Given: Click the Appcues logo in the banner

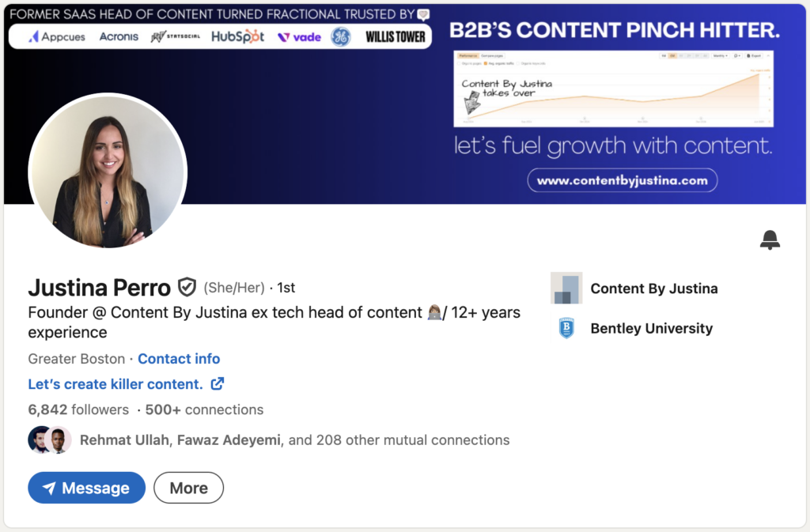Looking at the screenshot, I should 57,36.
